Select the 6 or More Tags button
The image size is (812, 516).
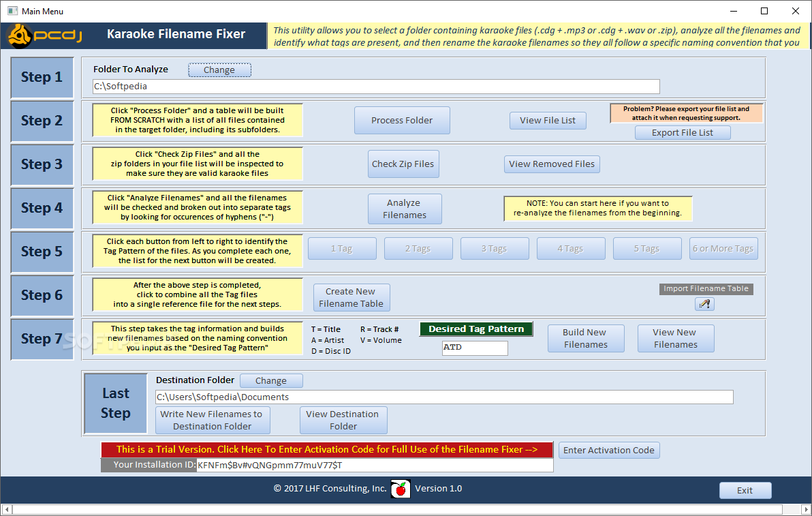723,248
